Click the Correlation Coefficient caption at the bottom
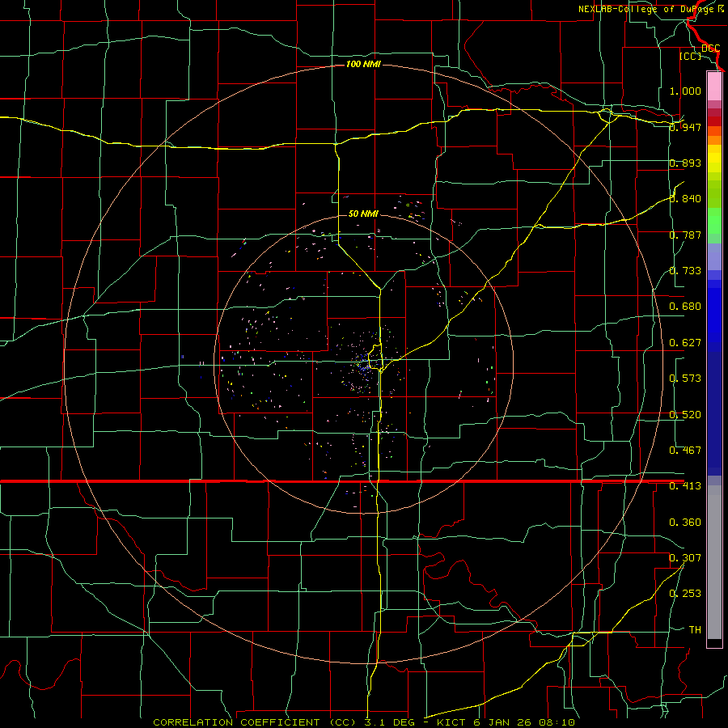This screenshot has width=728, height=728. tap(364, 722)
